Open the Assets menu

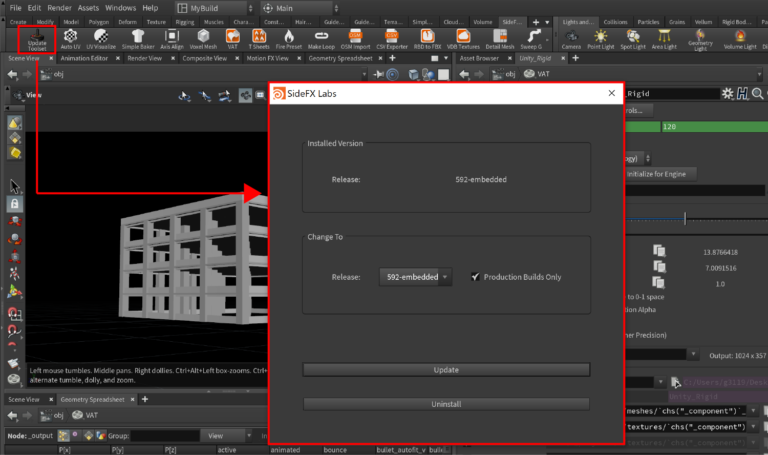[88, 8]
